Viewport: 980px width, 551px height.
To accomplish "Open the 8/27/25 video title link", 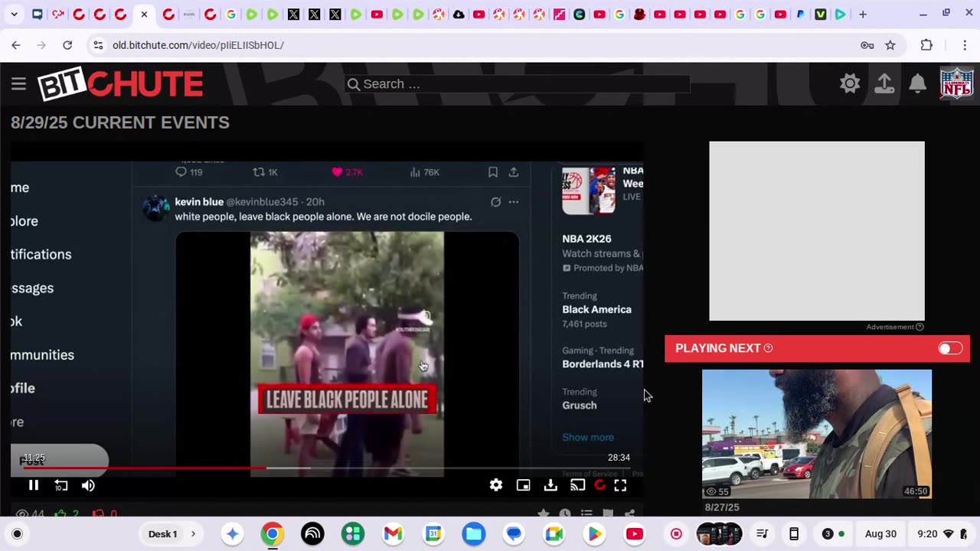I will tap(722, 507).
